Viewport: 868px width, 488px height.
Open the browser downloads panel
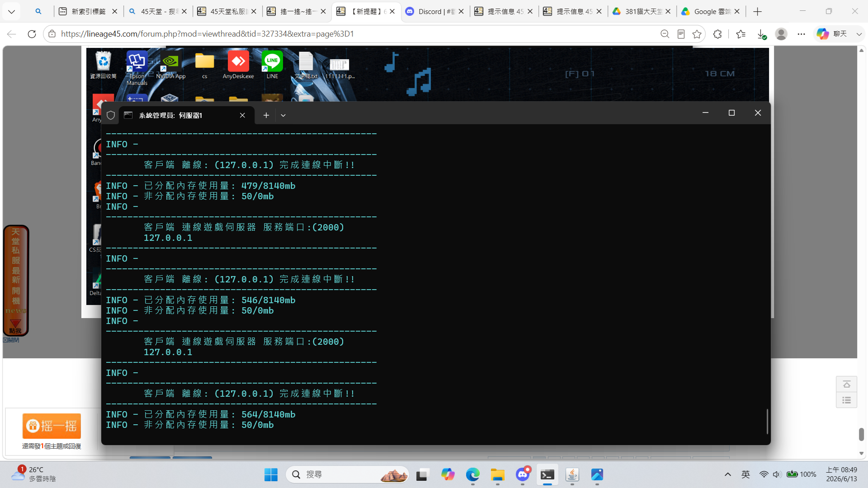pyautogui.click(x=761, y=34)
